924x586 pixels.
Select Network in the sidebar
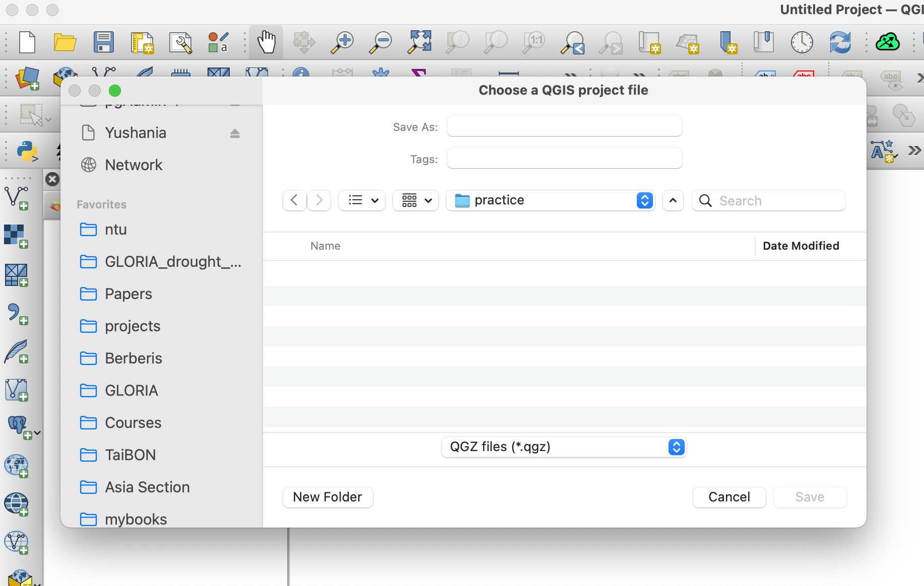click(134, 165)
